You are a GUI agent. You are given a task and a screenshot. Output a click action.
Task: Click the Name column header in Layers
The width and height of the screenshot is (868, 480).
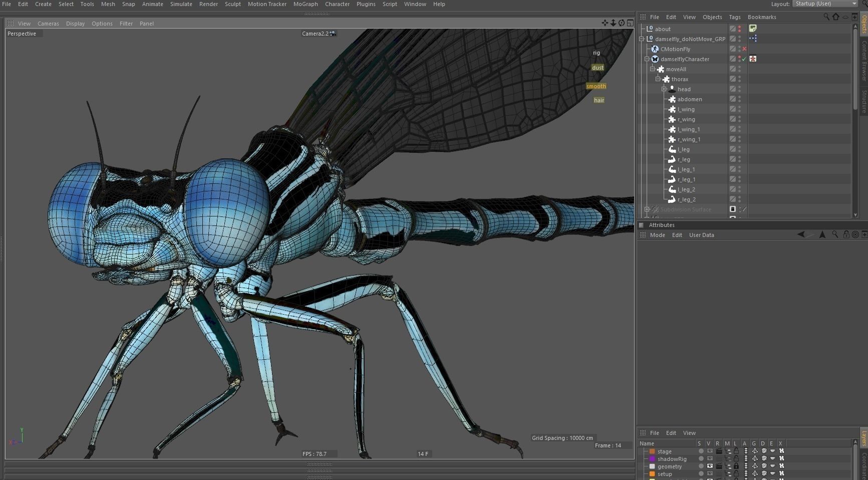coord(647,443)
